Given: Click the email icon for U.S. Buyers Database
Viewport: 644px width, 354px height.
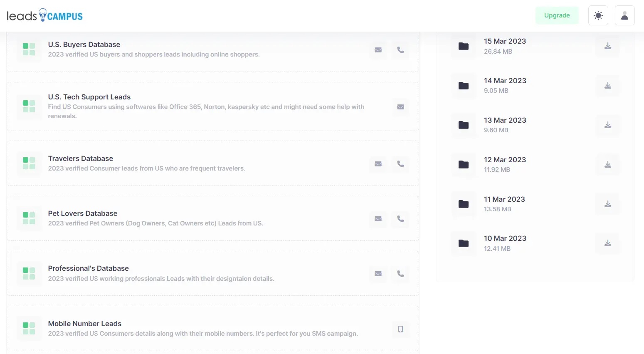Looking at the screenshot, I should [378, 50].
